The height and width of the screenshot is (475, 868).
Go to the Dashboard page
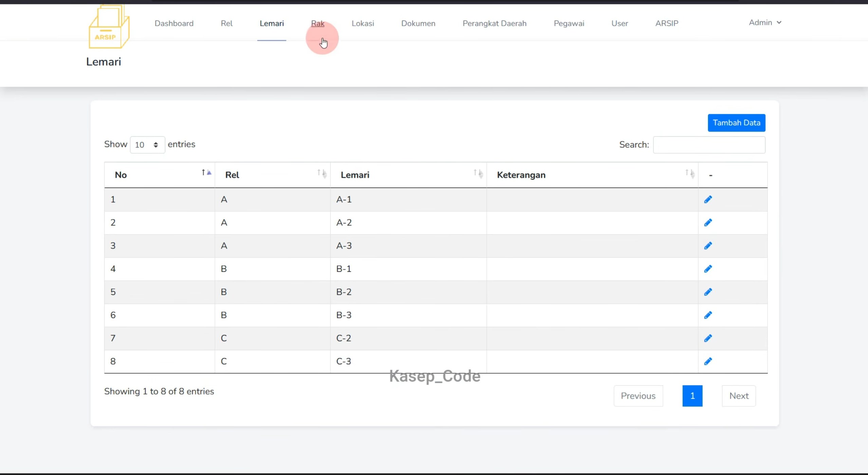pos(174,23)
